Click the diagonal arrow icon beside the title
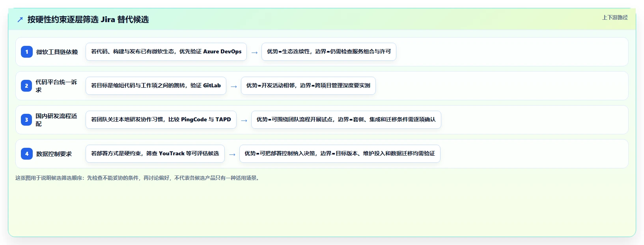The image size is (644, 245). (x=20, y=19)
